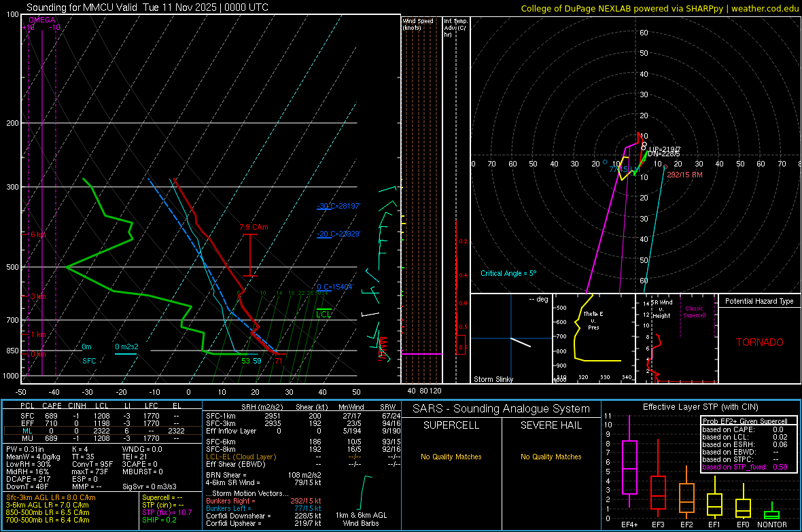The image size is (802, 532).
Task: Click No Quality Matches under SUPERCELL
Action: click(x=451, y=457)
